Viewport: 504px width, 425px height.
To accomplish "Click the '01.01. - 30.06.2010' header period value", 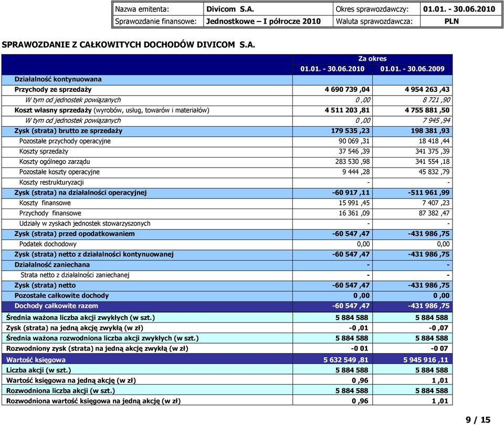I will [x=459, y=9].
